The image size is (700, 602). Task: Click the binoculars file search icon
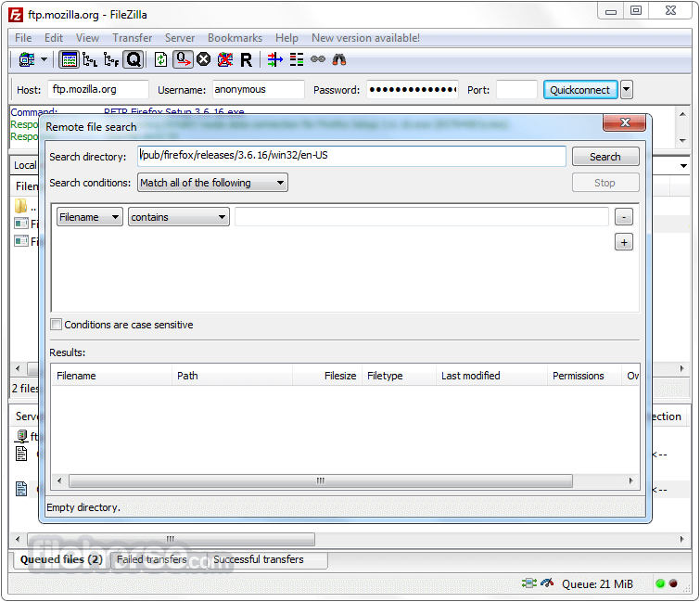339,59
